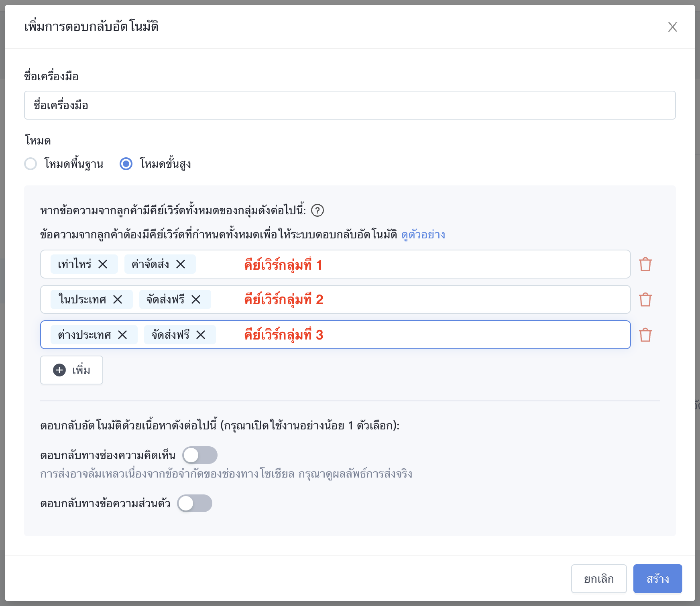Screen dimensions: 700x606
Task: Toggle ตอบกลับทางข้อความส่วนตัว switch
Action: coord(195,503)
